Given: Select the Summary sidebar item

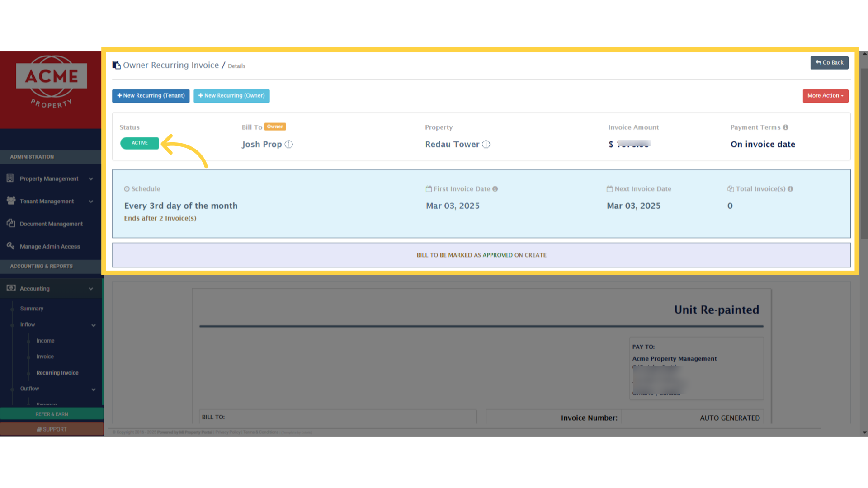Looking at the screenshot, I should [32, 309].
